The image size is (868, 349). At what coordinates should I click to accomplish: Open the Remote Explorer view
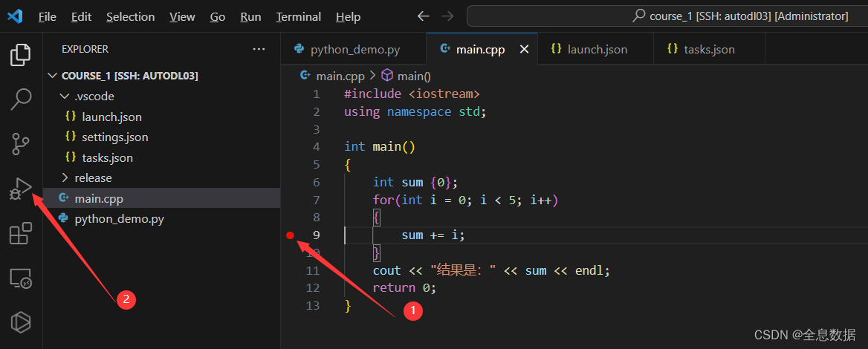(21, 278)
